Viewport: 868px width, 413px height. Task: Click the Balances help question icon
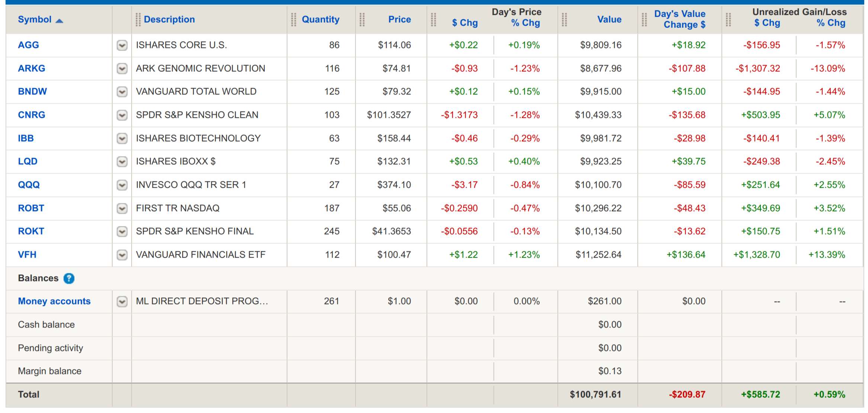(x=69, y=278)
